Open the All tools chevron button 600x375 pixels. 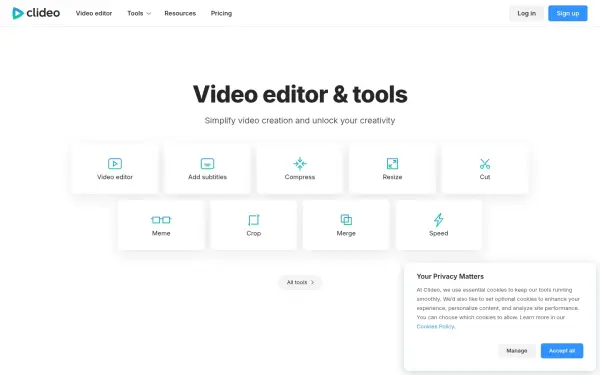300,282
